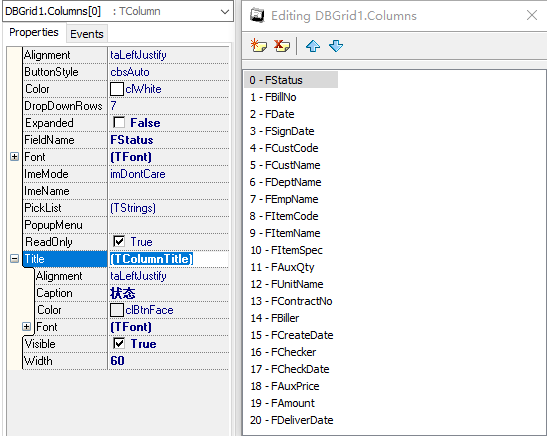
Task: Click the Editing DBGrid1.Columns window icon
Action: click(x=257, y=15)
